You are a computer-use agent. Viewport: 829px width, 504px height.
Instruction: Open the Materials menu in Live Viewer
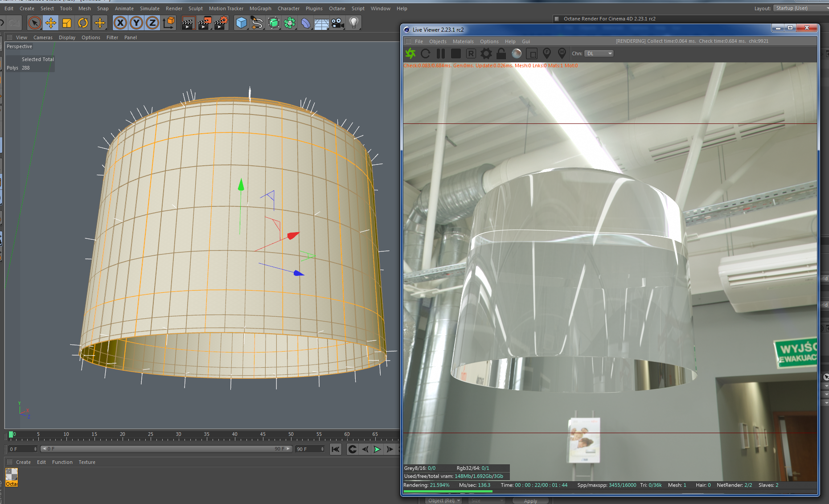click(463, 41)
